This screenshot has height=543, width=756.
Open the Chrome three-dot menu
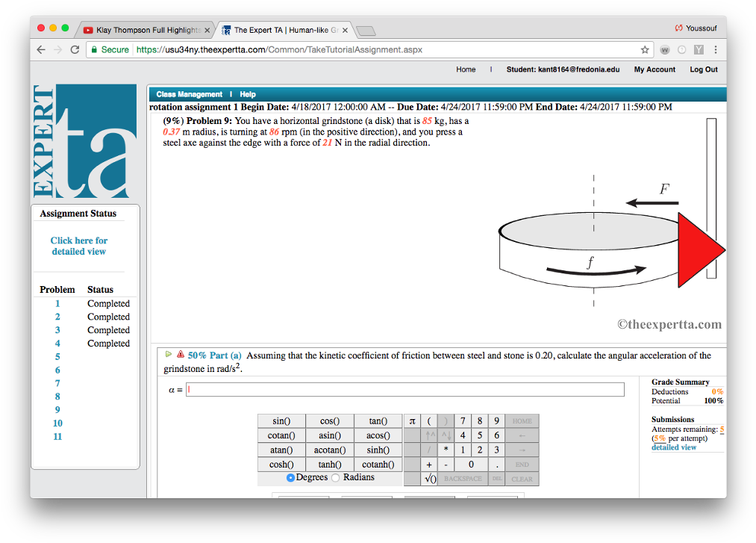tap(716, 50)
